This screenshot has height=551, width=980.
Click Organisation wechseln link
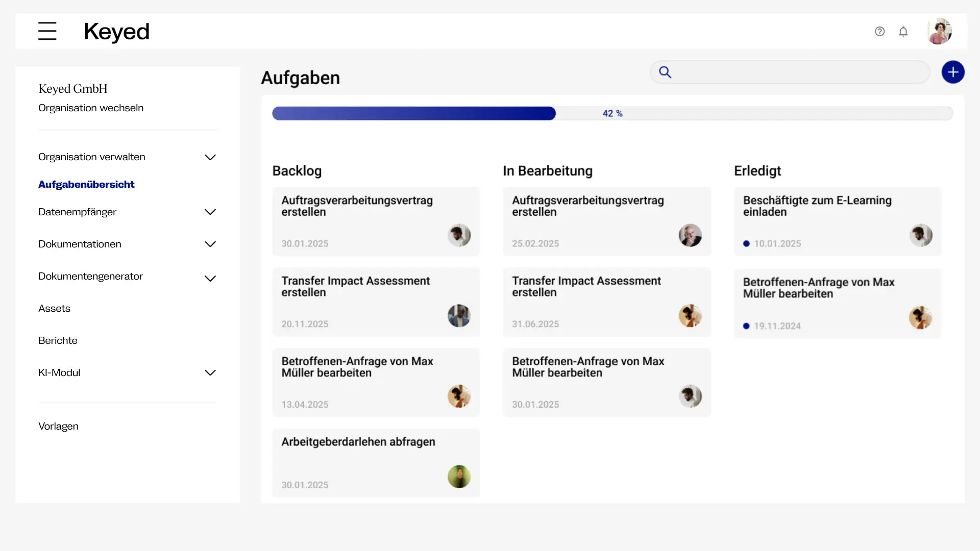(x=91, y=108)
